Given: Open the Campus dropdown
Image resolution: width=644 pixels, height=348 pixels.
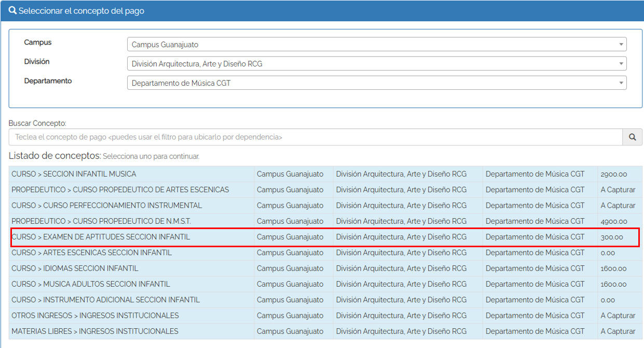Looking at the screenshot, I should click(376, 45).
